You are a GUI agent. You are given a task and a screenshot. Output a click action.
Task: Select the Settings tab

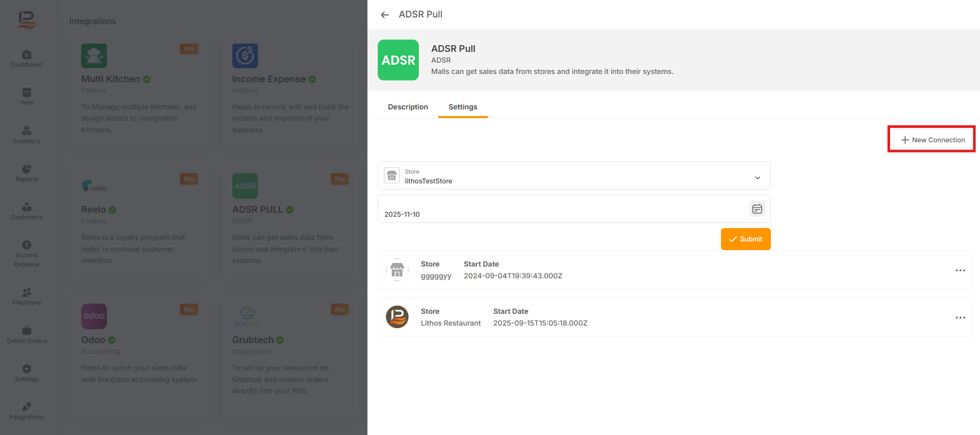pos(463,107)
